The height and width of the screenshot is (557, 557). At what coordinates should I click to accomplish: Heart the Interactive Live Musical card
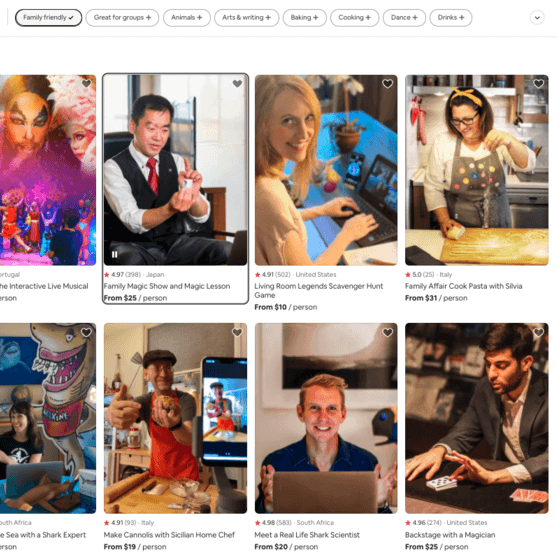(86, 83)
